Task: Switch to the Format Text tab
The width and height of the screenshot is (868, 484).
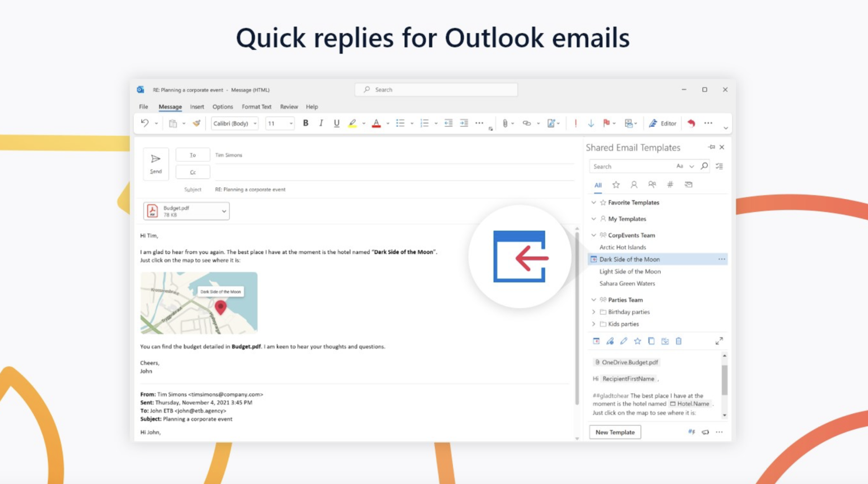Action: (256, 107)
